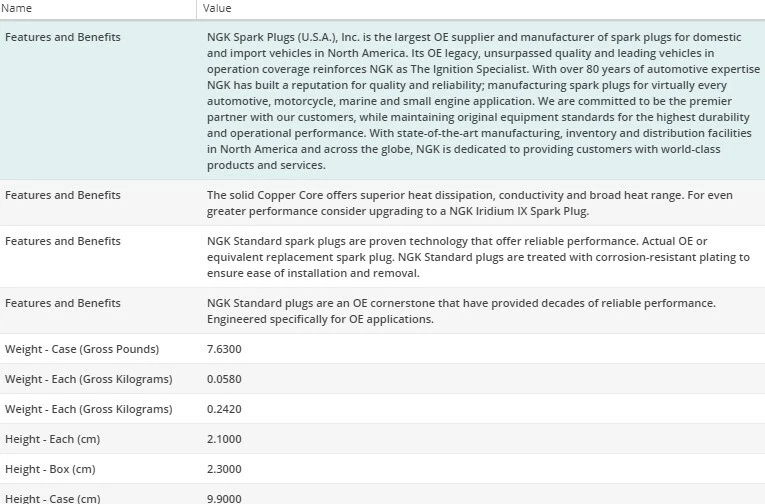Select the "Weight - Case (Gross Pounds)" label
The image size is (765, 504).
(x=82, y=349)
